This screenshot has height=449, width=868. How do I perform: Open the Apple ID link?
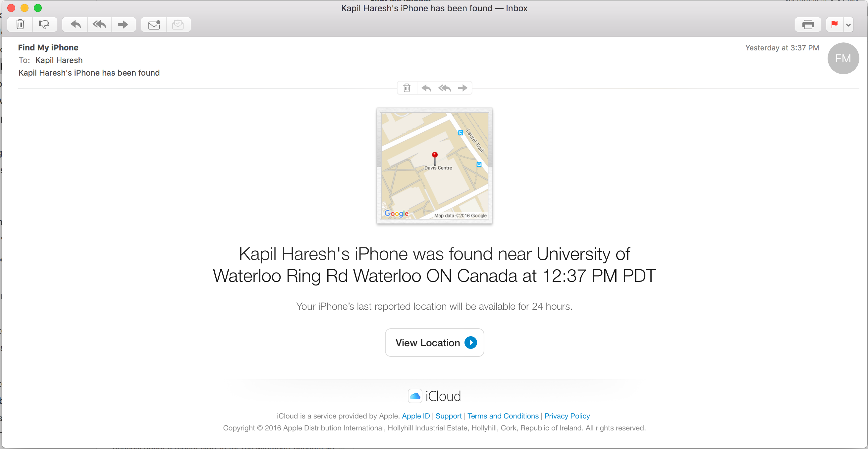[416, 416]
